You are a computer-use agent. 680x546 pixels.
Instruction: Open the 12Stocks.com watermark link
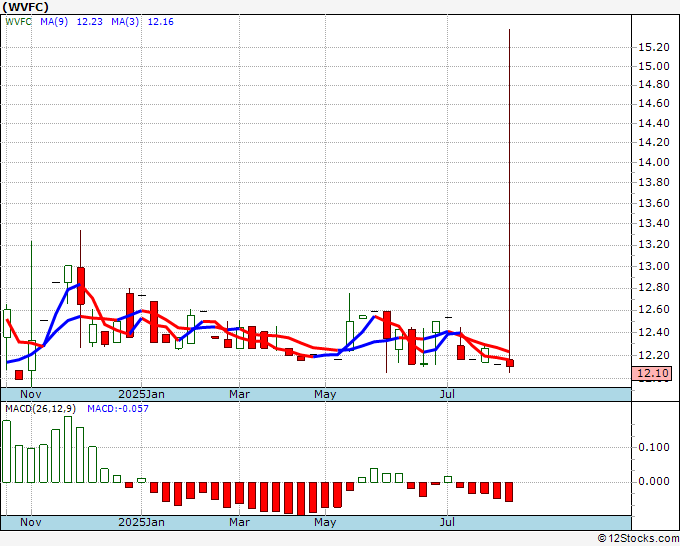(638, 538)
